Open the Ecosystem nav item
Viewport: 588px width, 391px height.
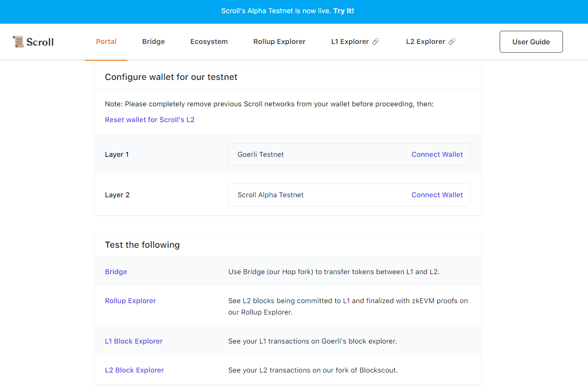tap(209, 42)
